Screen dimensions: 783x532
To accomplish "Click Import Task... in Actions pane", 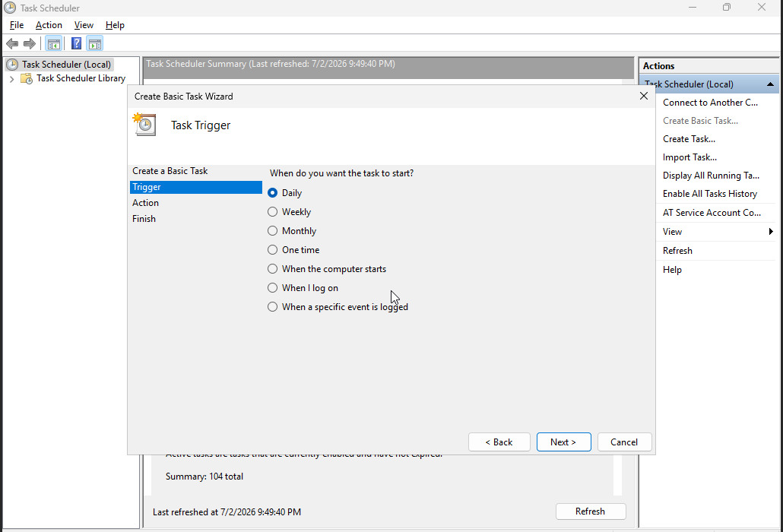I will (x=689, y=157).
